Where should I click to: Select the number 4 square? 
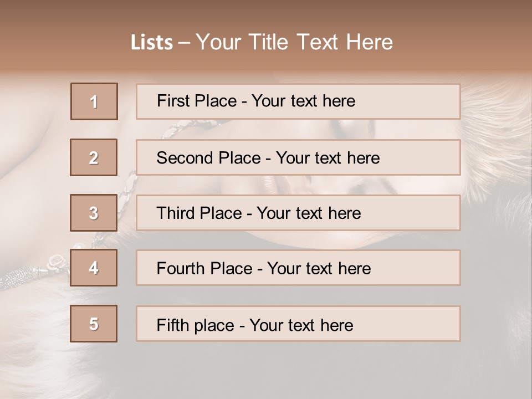(x=94, y=268)
